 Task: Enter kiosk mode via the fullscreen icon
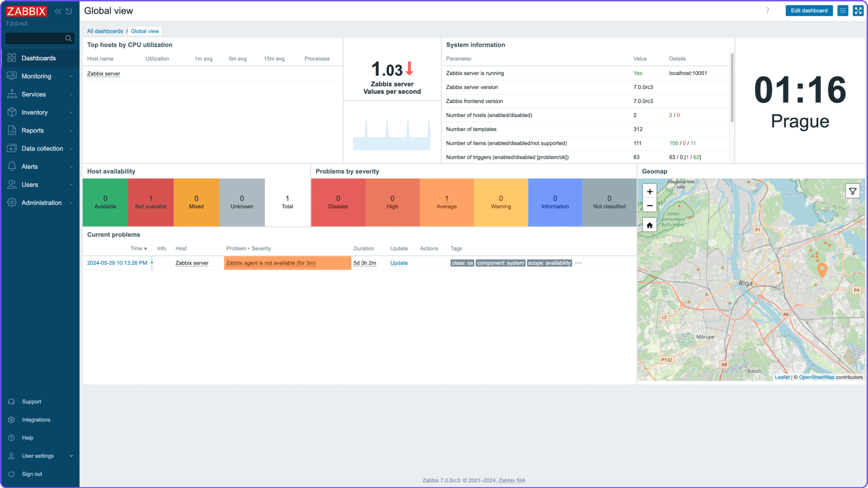click(858, 10)
